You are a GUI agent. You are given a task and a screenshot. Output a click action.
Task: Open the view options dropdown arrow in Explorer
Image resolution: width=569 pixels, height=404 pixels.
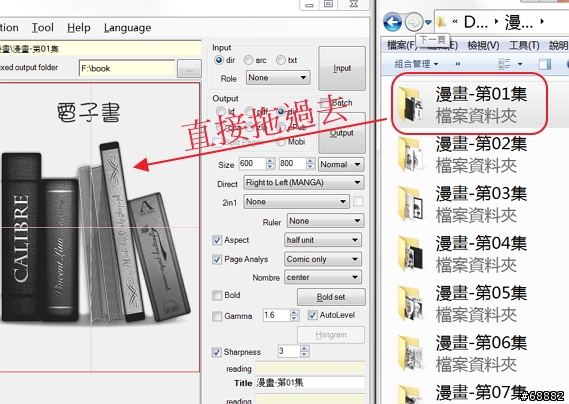[520, 64]
